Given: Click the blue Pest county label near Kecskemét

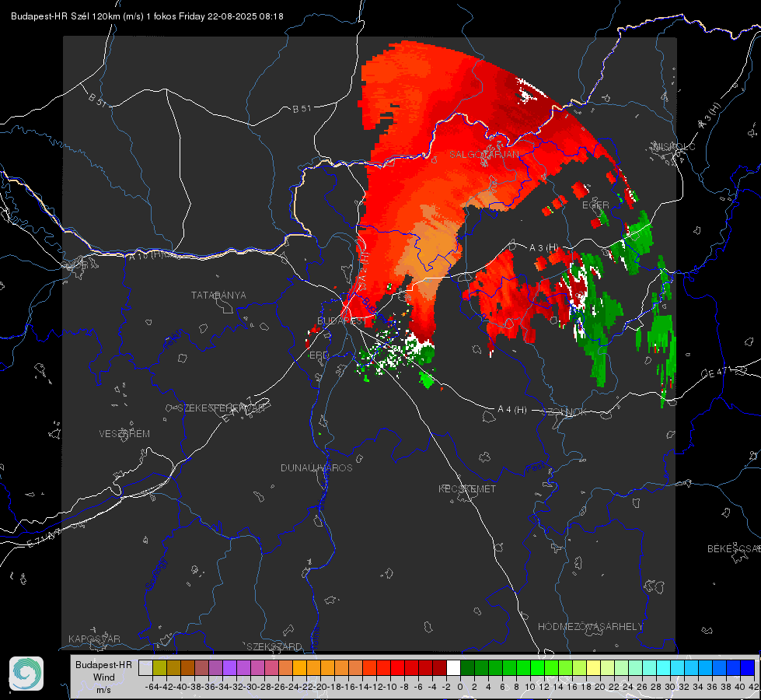Looking at the screenshot, I should click(x=536, y=468).
